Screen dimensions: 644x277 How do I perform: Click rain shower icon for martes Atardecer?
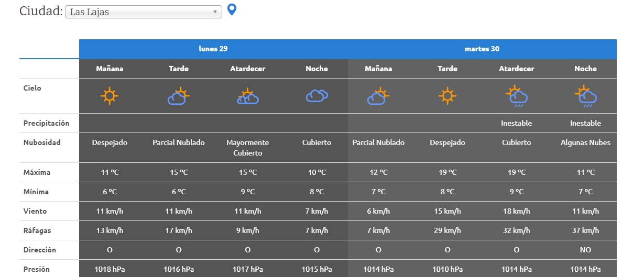coord(516,96)
